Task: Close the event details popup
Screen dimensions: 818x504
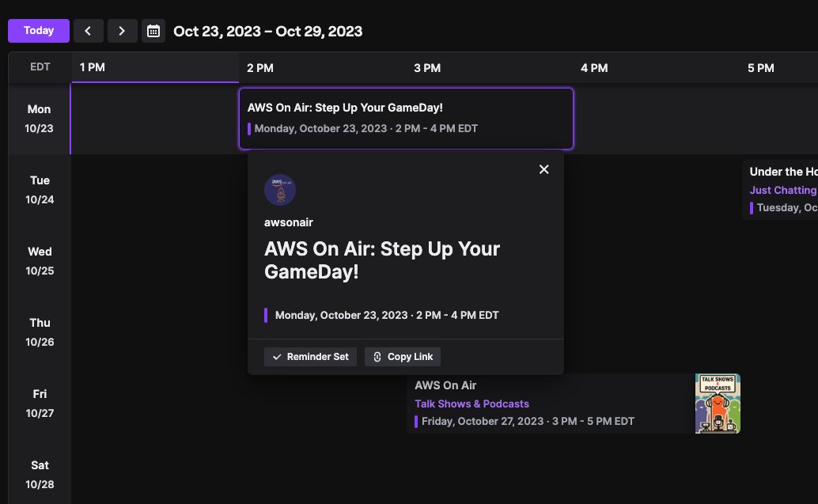Action: click(x=543, y=169)
